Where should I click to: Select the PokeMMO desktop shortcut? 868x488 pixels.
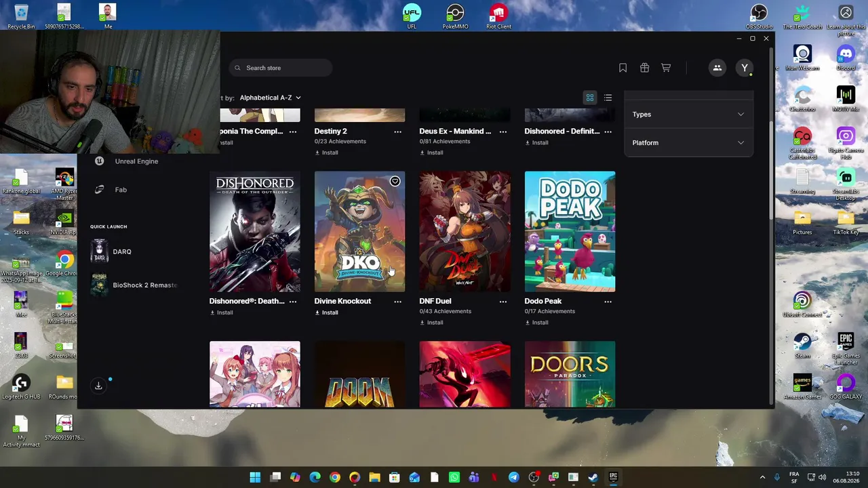click(455, 17)
